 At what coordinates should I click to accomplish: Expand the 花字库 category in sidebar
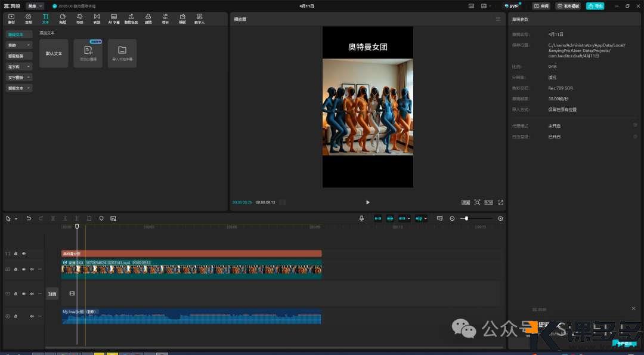[20, 67]
